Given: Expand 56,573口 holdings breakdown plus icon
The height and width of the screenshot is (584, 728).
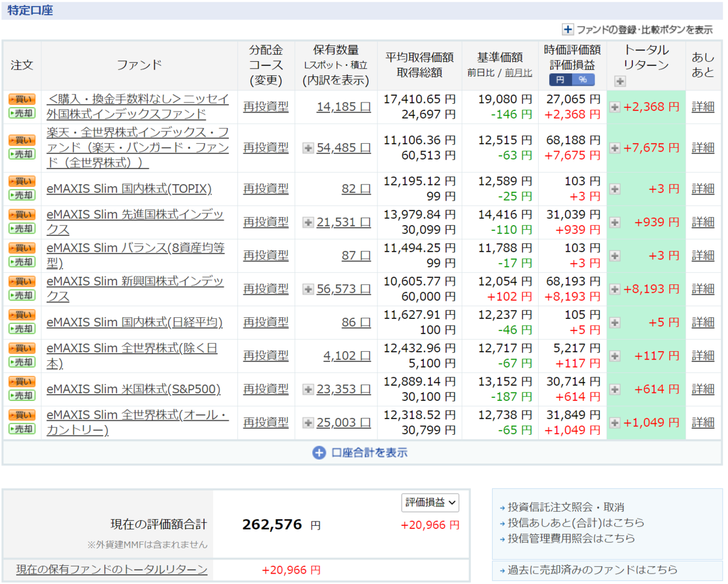Looking at the screenshot, I should coord(308,289).
